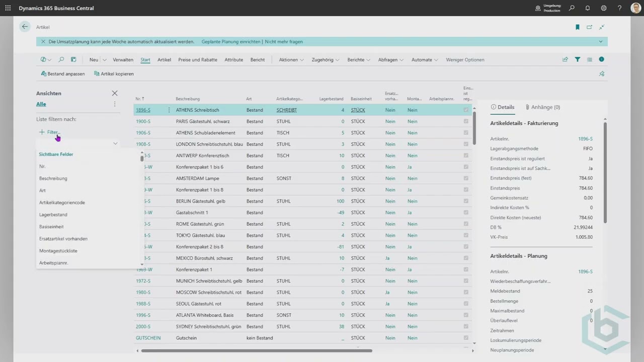Image resolution: width=644 pixels, height=362 pixels.
Task: Toggle checkbox in ATHENS Schubladenelement row
Action: coord(466,133)
